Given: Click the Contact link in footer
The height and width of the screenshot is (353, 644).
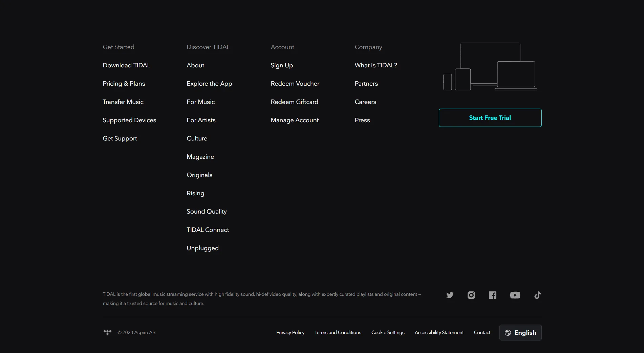Looking at the screenshot, I should coord(482,332).
